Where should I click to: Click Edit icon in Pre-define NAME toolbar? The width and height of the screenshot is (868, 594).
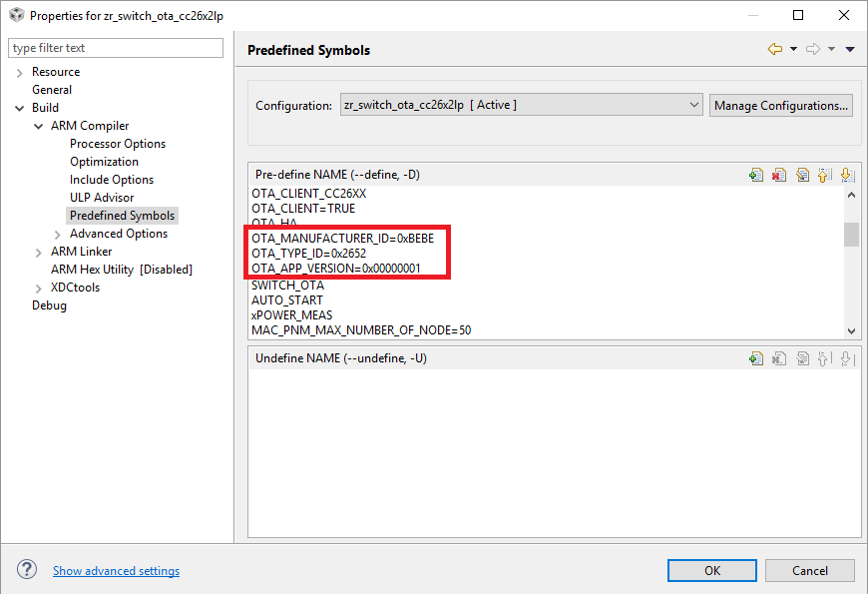coord(802,175)
